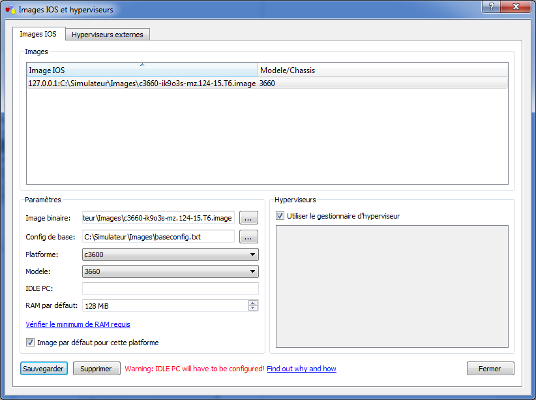Browse for the Image binaire file
Viewport: 536px width, 400px height.
tap(249, 218)
